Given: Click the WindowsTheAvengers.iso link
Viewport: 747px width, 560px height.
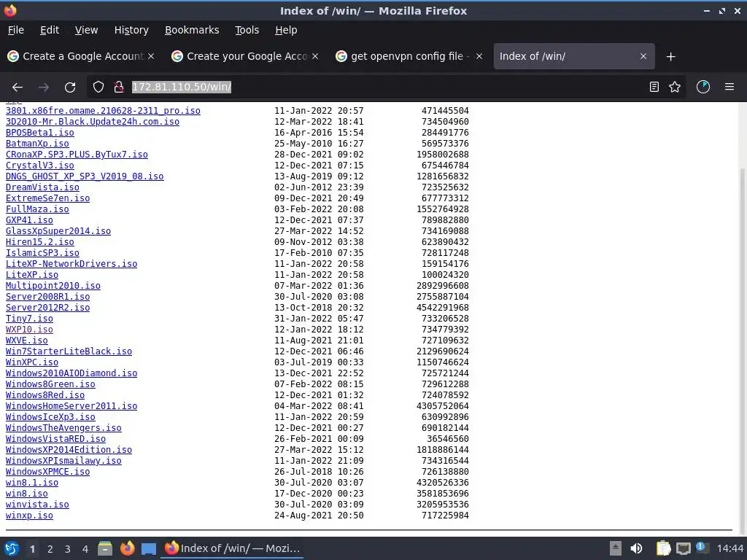Looking at the screenshot, I should (x=63, y=428).
